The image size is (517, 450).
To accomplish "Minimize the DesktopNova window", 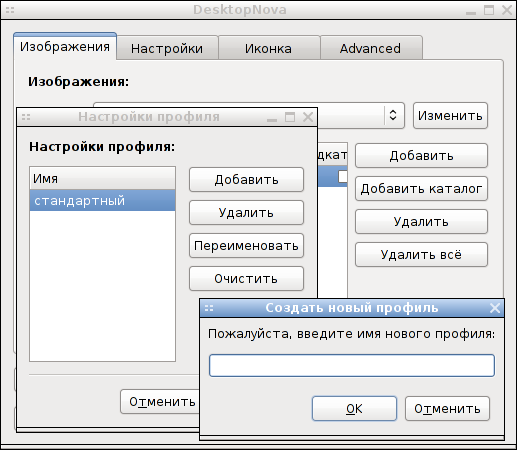I will 471,13.
